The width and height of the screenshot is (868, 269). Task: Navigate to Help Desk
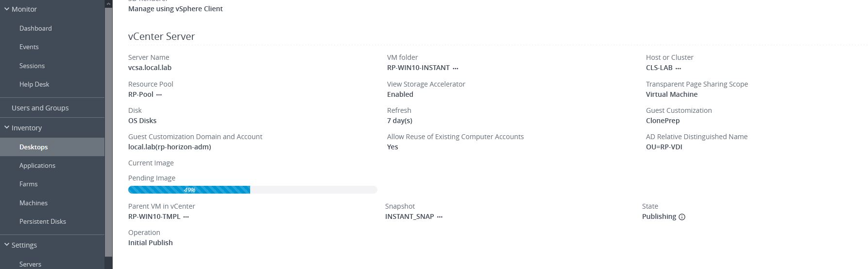tap(34, 84)
